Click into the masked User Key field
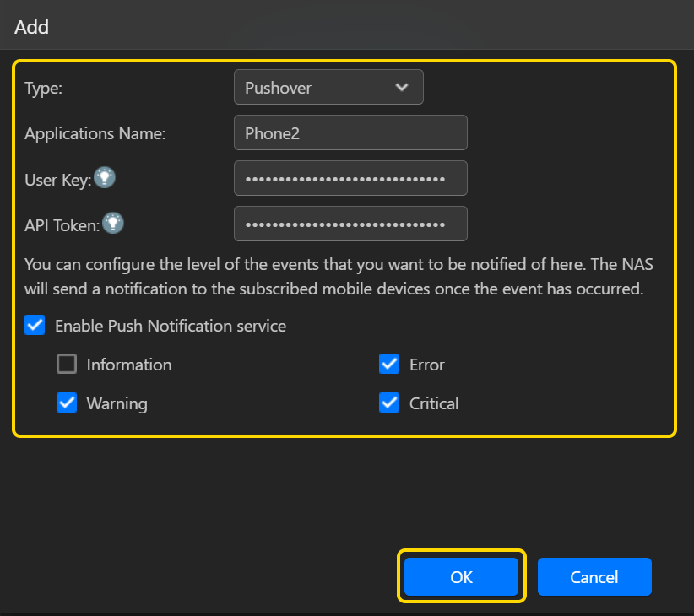The width and height of the screenshot is (694, 616). [x=350, y=178]
